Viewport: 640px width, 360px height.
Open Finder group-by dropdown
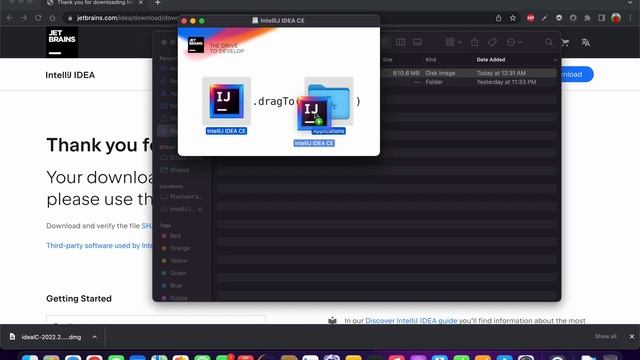tap(453, 42)
